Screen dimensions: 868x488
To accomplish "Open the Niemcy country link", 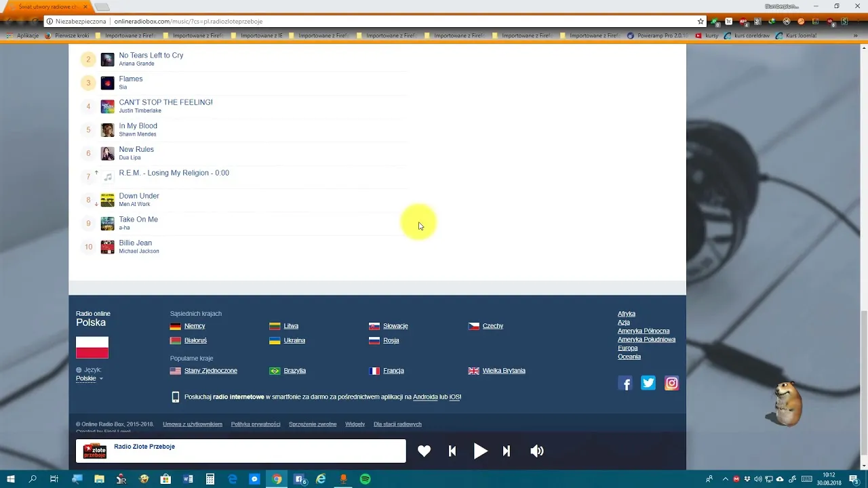I will [194, 326].
